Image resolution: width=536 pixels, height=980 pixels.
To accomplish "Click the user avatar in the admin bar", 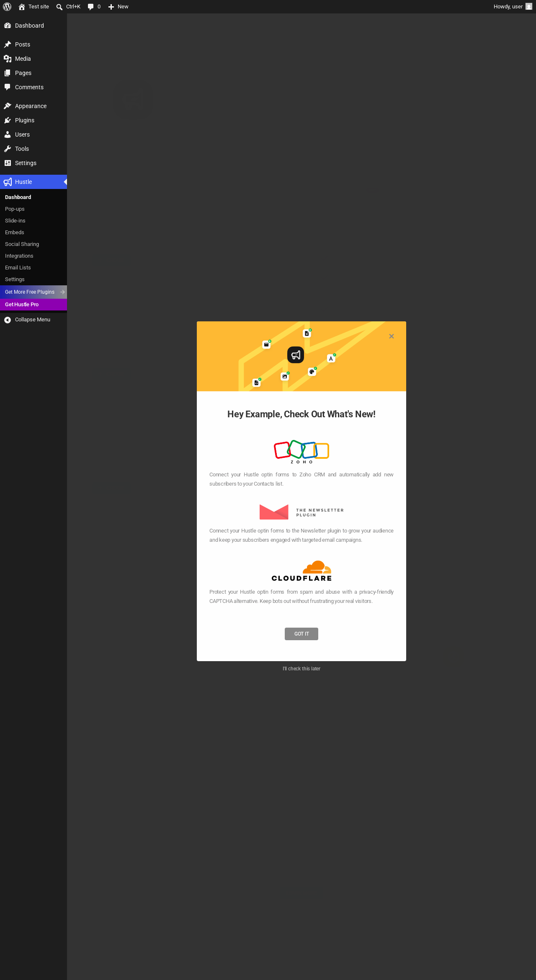I will [529, 7].
